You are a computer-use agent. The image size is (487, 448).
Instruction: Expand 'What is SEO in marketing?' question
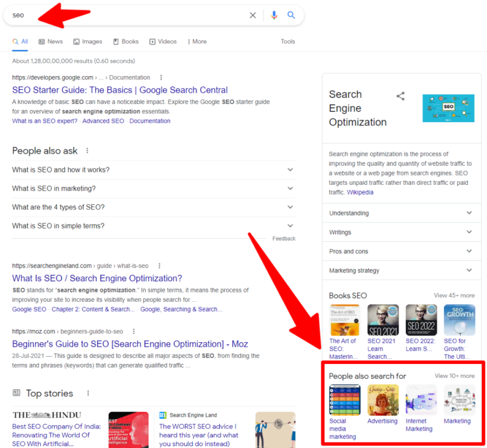click(154, 189)
